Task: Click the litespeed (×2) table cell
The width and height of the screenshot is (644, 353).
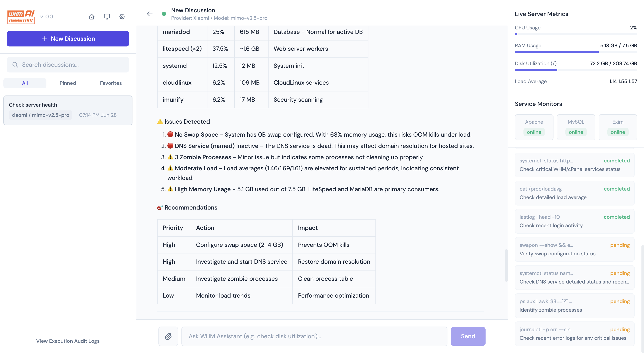Action: [x=182, y=49]
